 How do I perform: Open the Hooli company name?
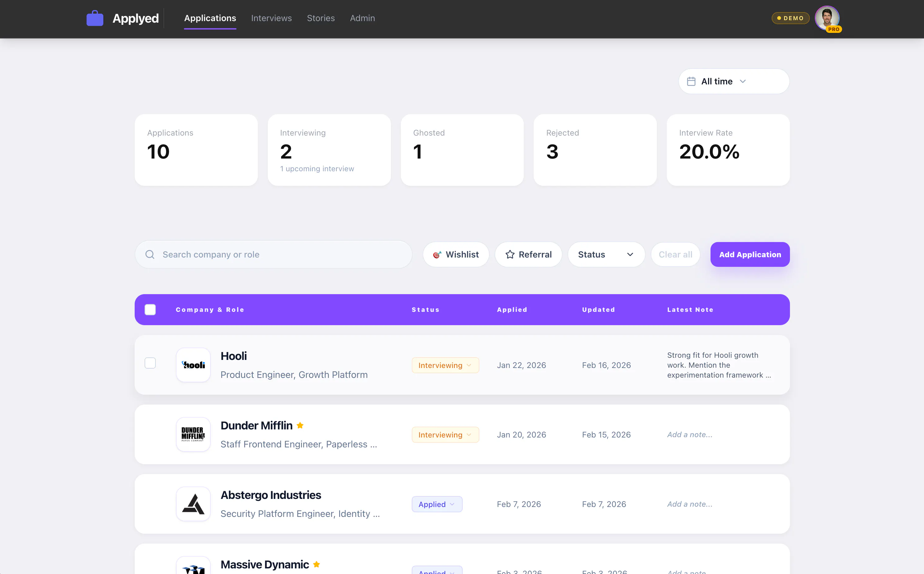point(233,356)
